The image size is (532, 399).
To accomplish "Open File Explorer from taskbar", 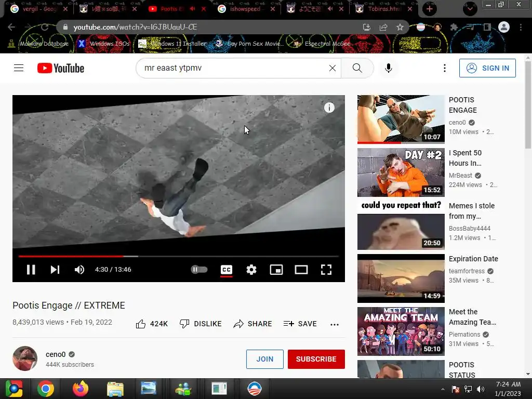I will (x=115, y=389).
